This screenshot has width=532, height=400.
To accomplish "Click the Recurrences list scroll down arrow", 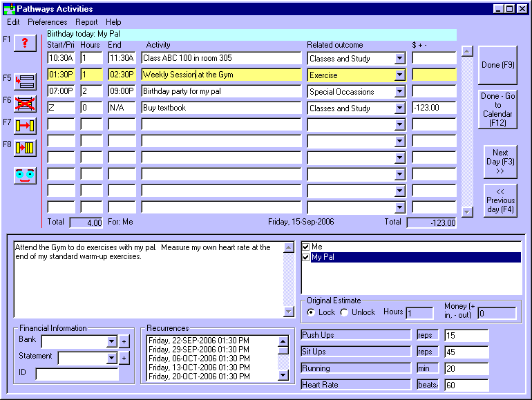I will (283, 375).
